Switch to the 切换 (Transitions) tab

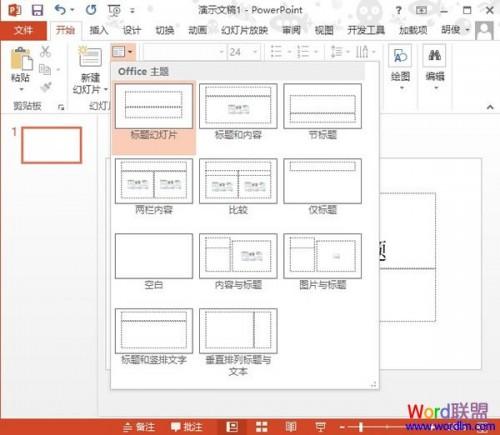[165, 30]
